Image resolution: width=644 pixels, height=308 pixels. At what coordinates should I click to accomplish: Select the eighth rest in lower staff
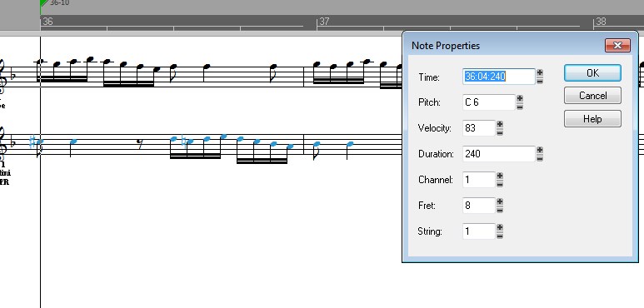pos(140,143)
